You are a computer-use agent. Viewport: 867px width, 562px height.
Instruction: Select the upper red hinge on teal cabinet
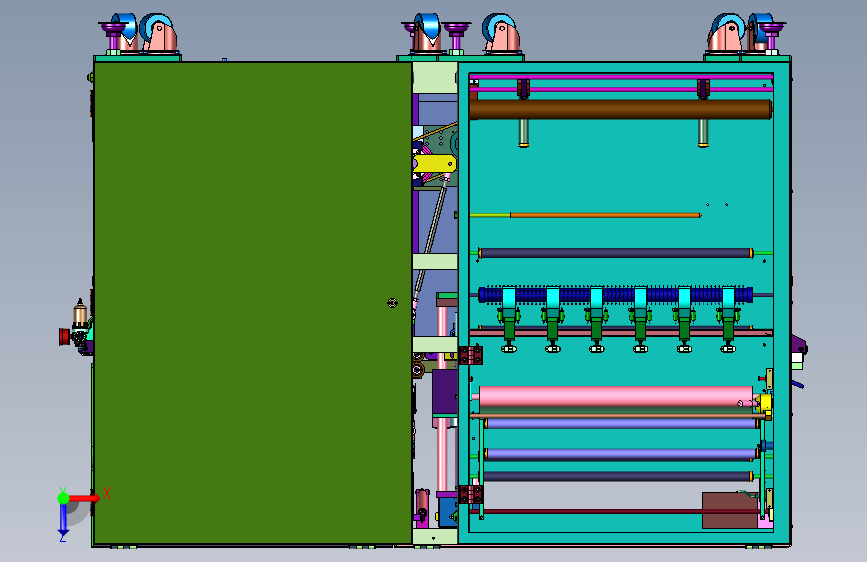click(x=471, y=355)
